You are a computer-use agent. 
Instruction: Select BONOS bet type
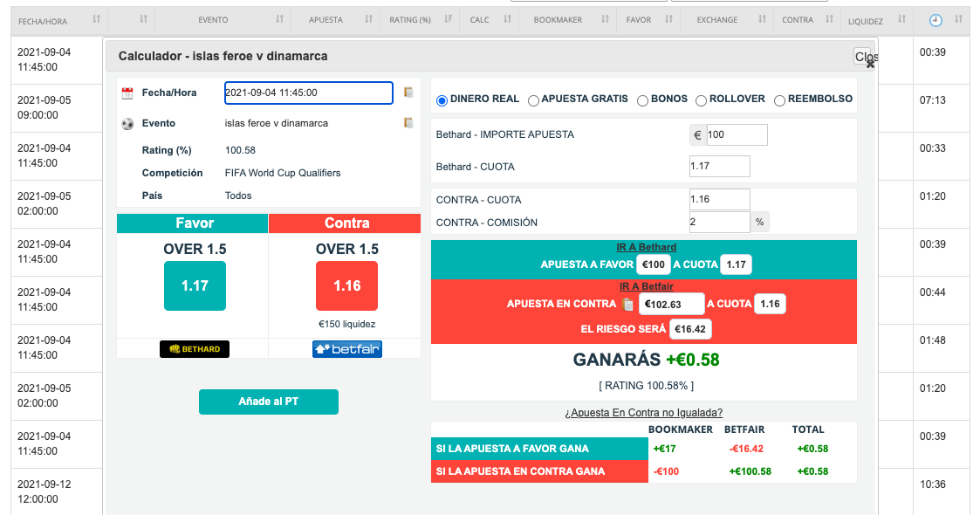(x=642, y=100)
